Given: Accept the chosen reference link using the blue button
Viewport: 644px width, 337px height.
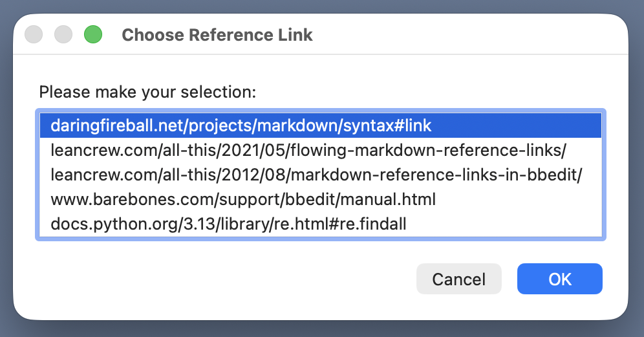Looking at the screenshot, I should pos(560,279).
